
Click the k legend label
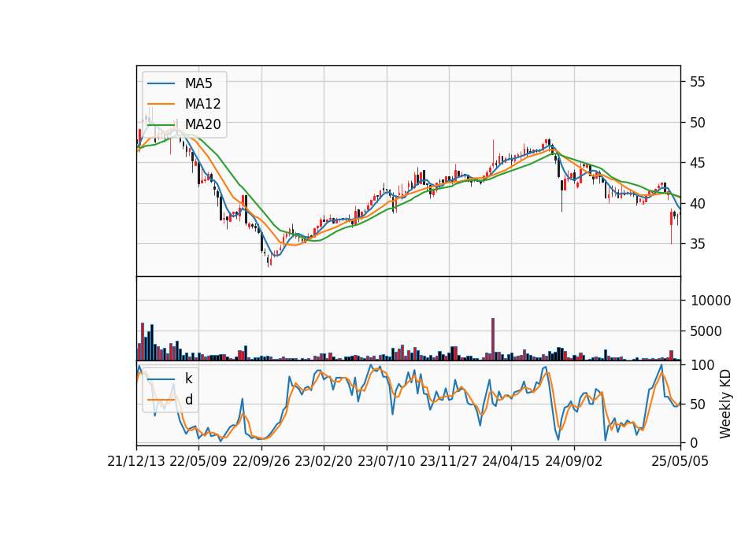pyautogui.click(x=188, y=379)
